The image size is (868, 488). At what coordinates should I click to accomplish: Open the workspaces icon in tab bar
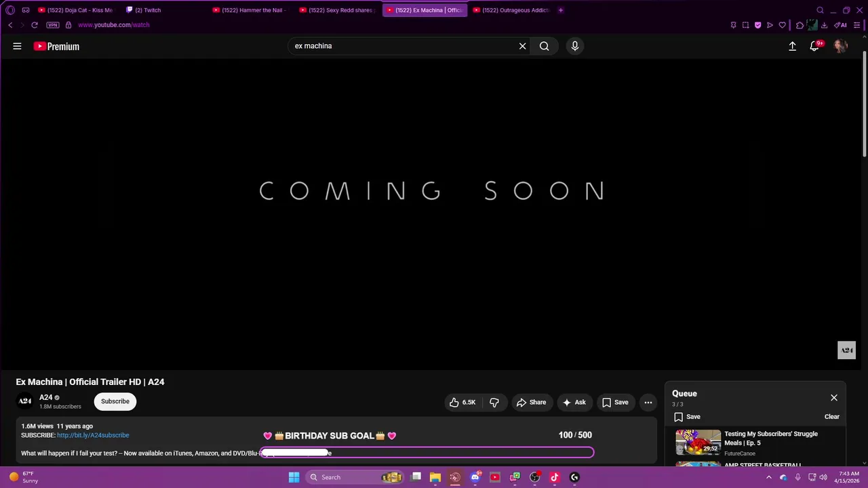point(26,10)
